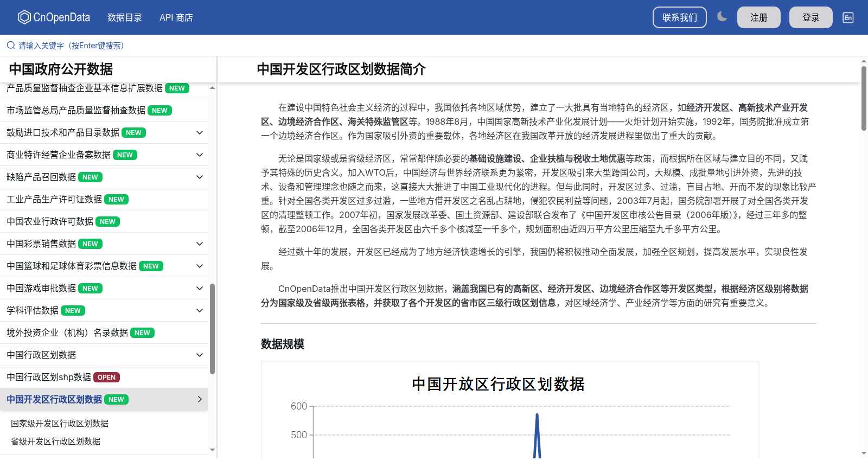868x467 pixels.
Task: Click the 登录 button
Action: pos(811,17)
